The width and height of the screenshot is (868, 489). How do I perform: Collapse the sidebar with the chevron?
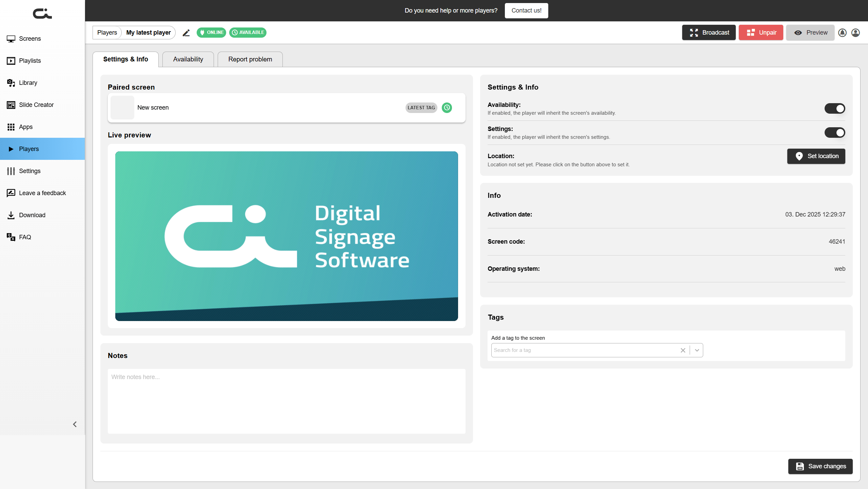75,424
